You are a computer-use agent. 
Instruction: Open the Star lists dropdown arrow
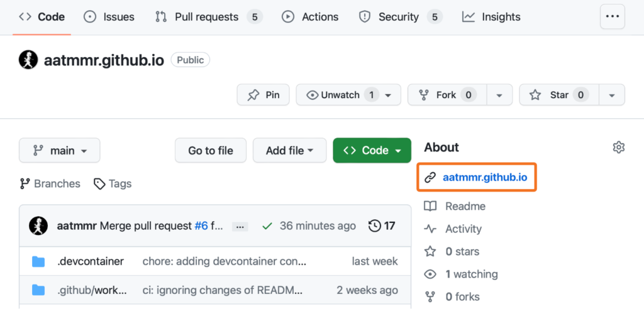[x=612, y=95]
